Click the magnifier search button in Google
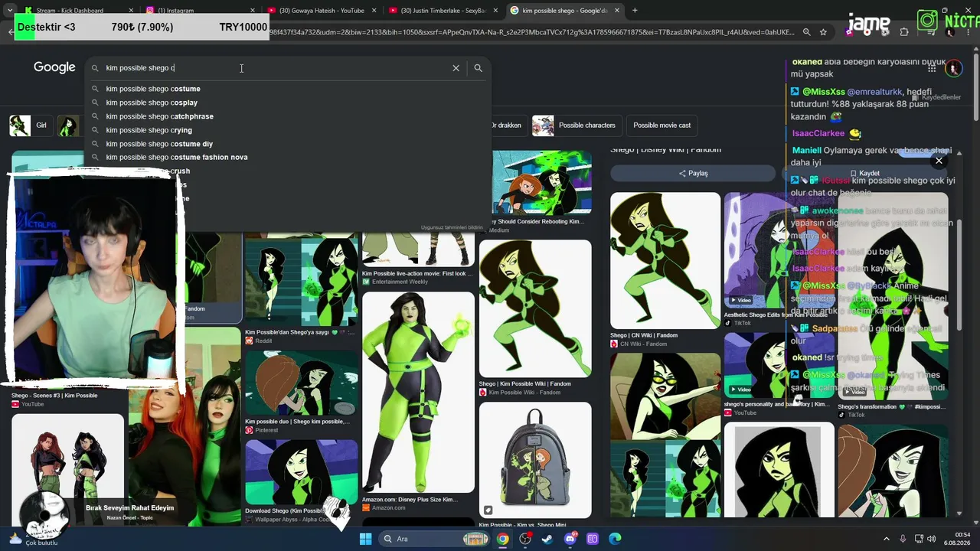 pyautogui.click(x=478, y=68)
